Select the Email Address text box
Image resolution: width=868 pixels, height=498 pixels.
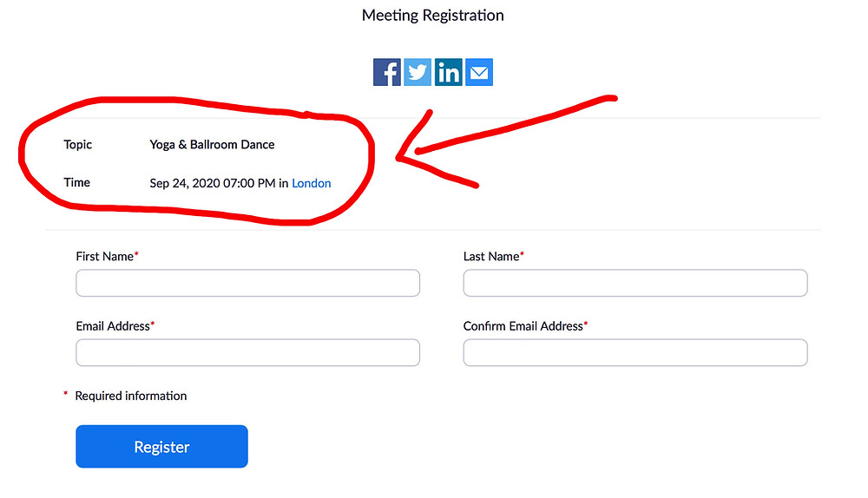[247, 352]
